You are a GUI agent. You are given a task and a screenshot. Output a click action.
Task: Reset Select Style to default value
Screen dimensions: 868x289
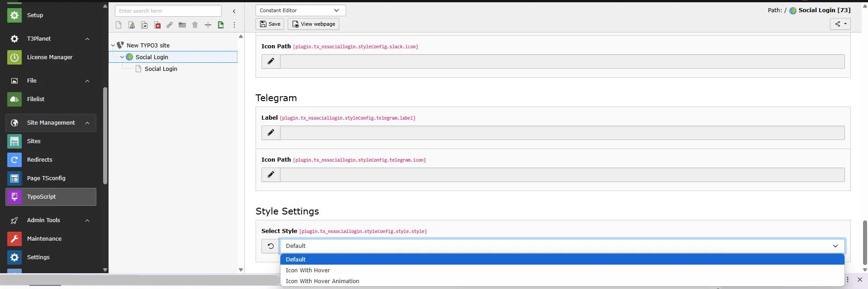click(x=270, y=246)
